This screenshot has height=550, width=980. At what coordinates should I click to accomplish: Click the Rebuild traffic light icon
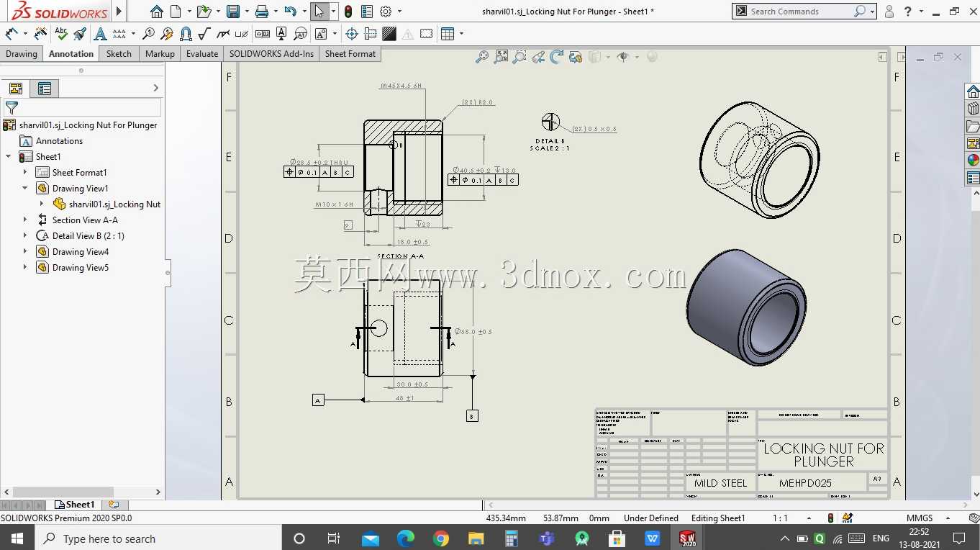[x=348, y=12]
